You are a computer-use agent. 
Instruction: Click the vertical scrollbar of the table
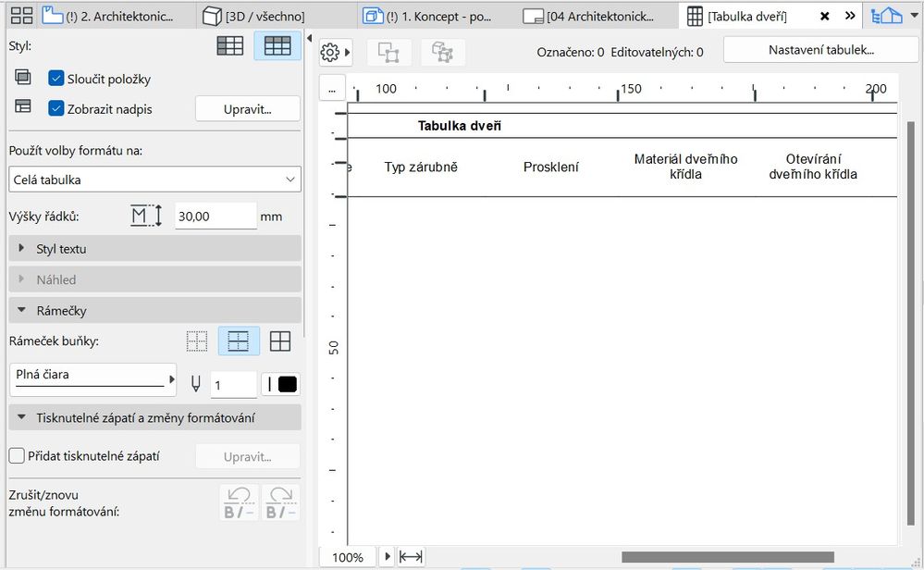[911, 323]
